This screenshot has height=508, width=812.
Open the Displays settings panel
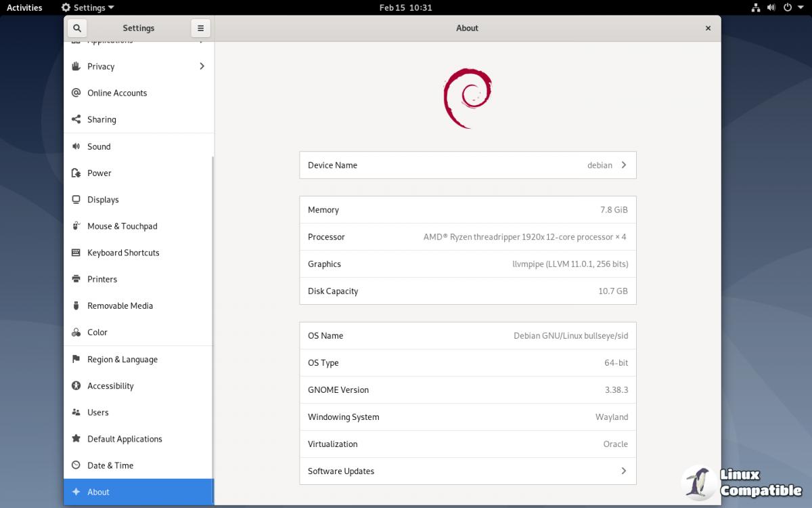click(103, 200)
